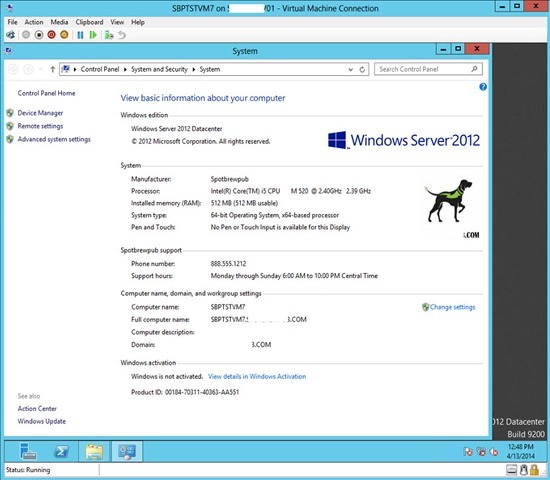Open the Help menu
550x480 pixels.
[138, 22]
